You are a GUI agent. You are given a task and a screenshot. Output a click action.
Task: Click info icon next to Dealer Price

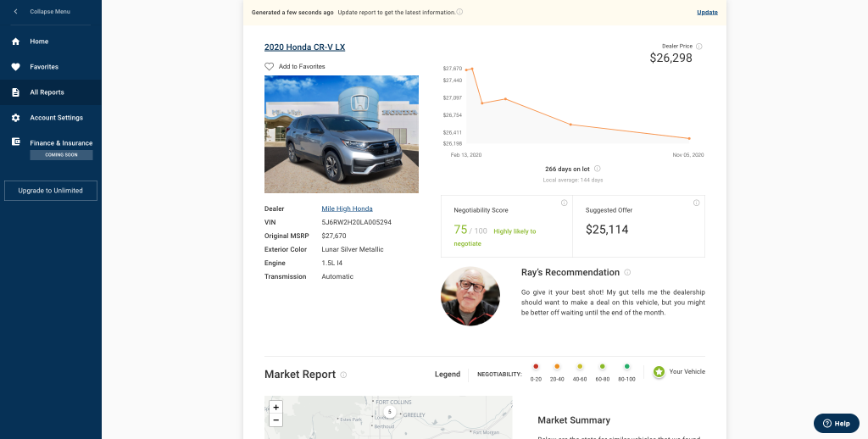coord(698,47)
